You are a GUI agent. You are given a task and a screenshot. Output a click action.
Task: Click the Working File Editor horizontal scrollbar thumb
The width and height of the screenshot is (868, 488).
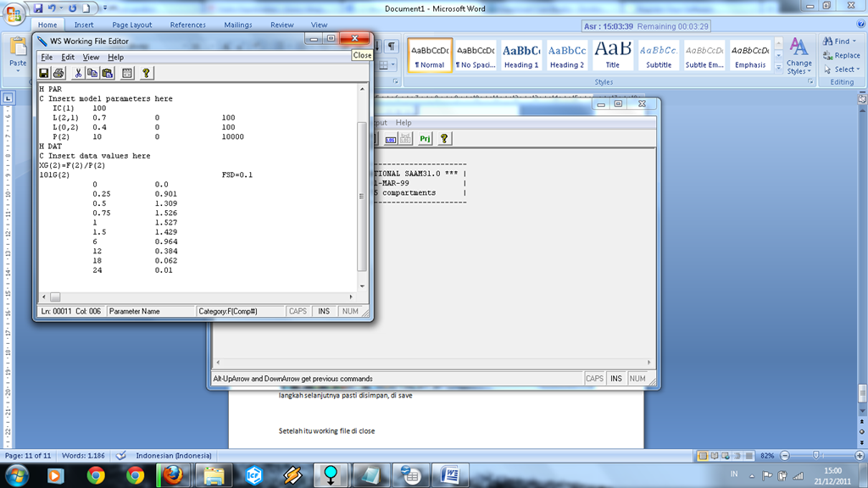click(55, 297)
